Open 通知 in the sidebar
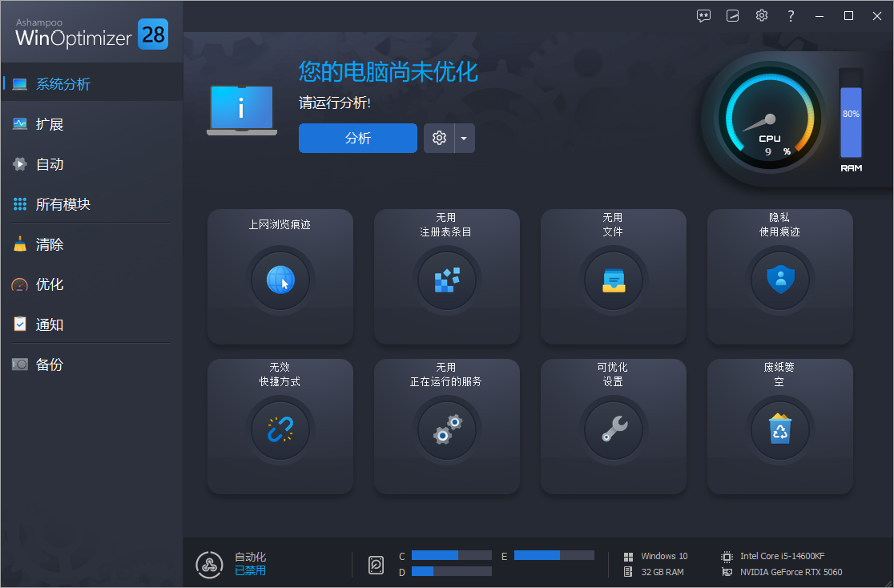The image size is (894, 588). [x=91, y=324]
